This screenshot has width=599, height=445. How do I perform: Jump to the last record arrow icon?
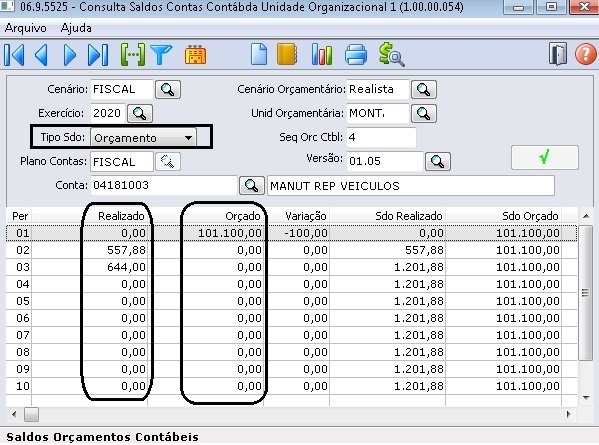(x=98, y=55)
